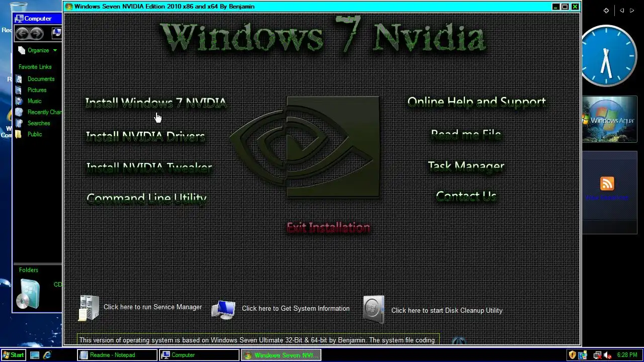Click here to start Disk Cleanup Utility text
The height and width of the screenshot is (362, 644).
[x=447, y=310]
